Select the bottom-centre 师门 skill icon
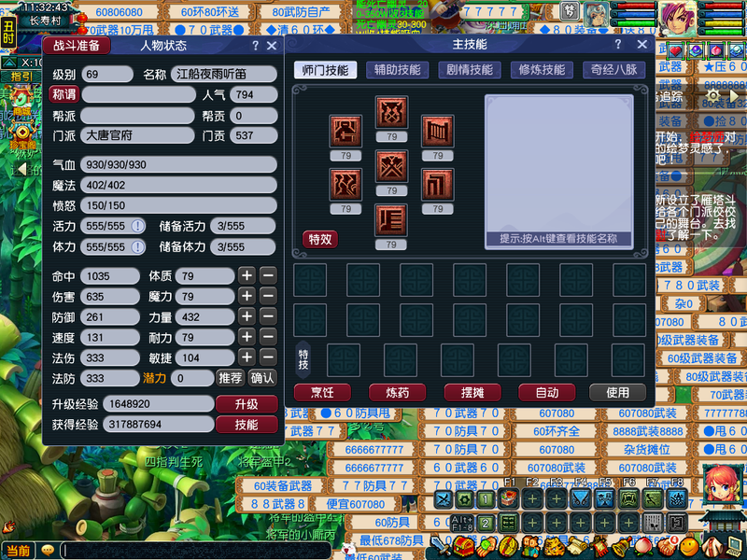This screenshot has width=747, height=560. pyautogui.click(x=391, y=220)
